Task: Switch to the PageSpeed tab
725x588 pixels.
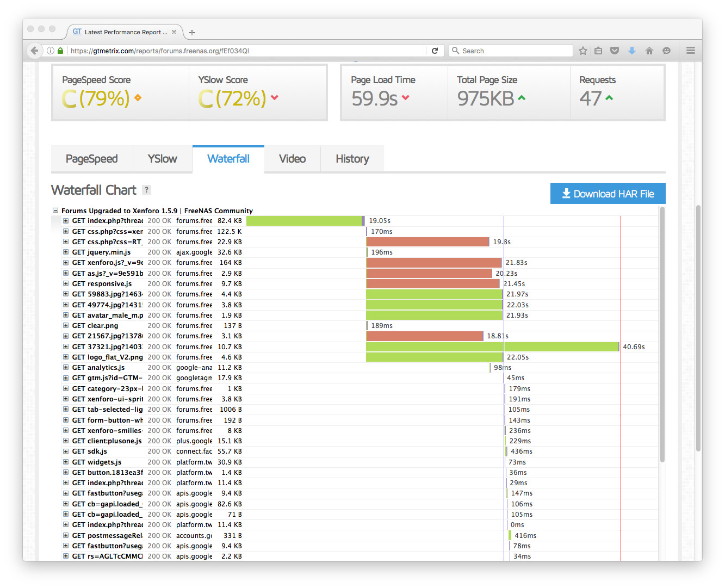Action: point(92,159)
